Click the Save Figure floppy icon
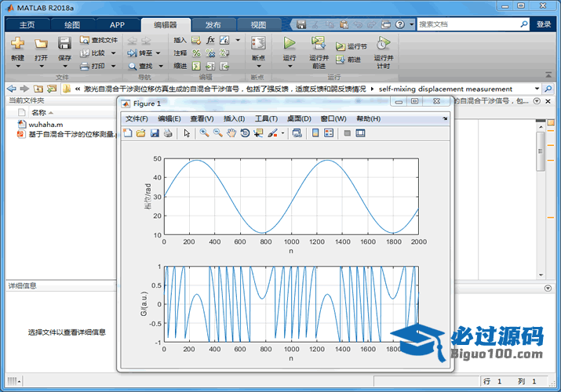Viewport: 561px width, 392px height. (x=155, y=133)
